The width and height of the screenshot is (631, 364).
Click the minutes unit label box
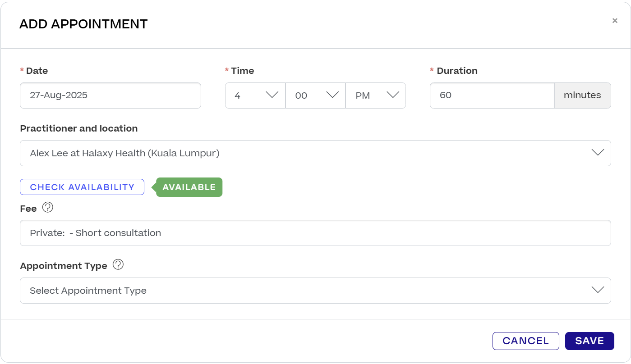point(583,96)
